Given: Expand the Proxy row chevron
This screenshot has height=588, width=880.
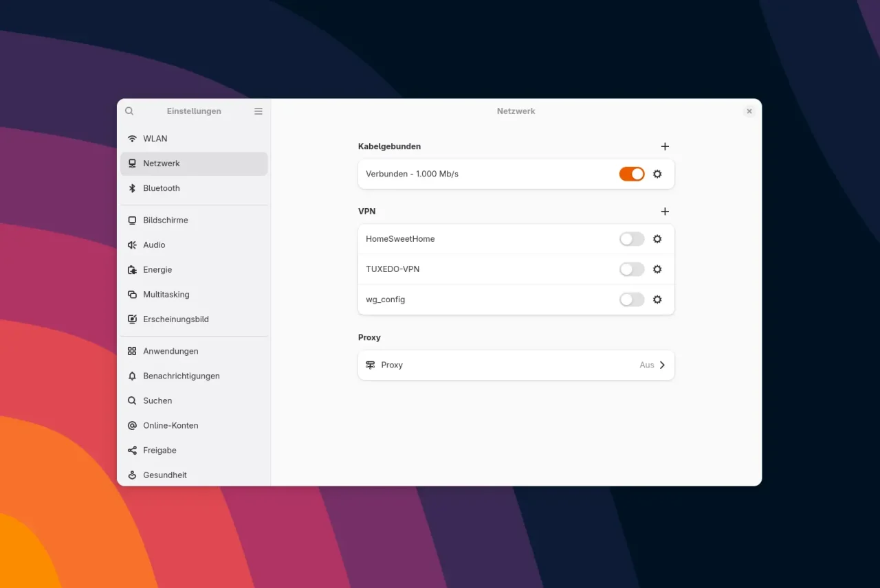Looking at the screenshot, I should pos(662,365).
